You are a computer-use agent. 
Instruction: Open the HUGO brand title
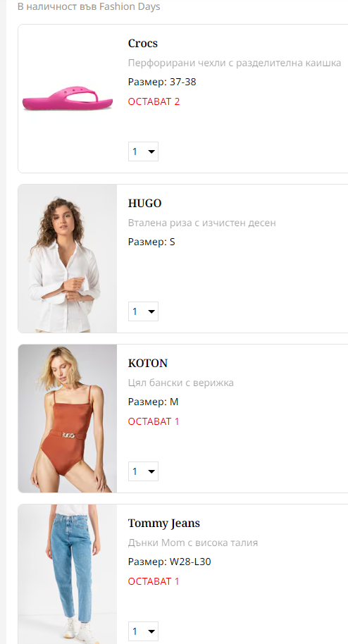144,203
